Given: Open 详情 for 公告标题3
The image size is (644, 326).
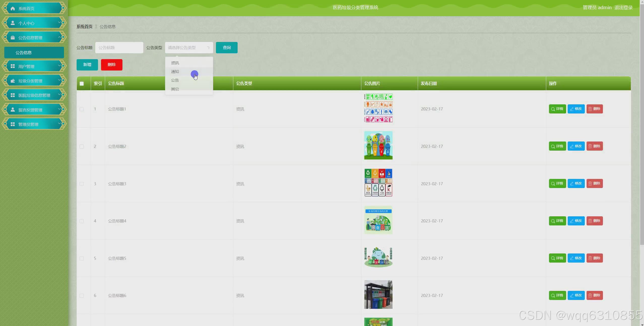Looking at the screenshot, I should 557,183.
